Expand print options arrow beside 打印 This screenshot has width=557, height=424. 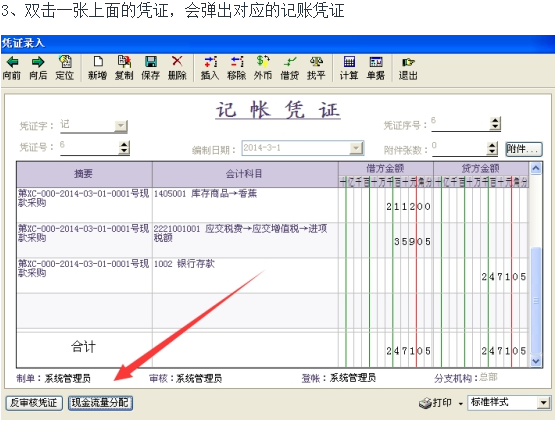(461, 404)
